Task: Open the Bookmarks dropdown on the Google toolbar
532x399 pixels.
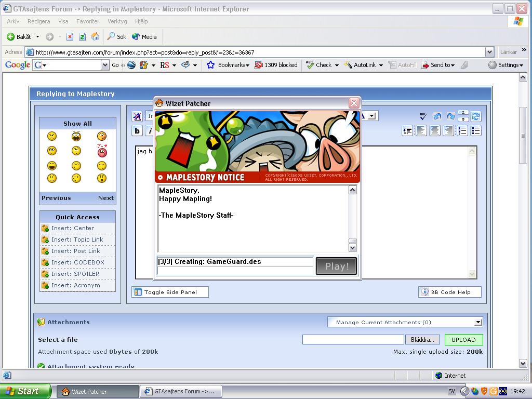Action: tap(247, 65)
